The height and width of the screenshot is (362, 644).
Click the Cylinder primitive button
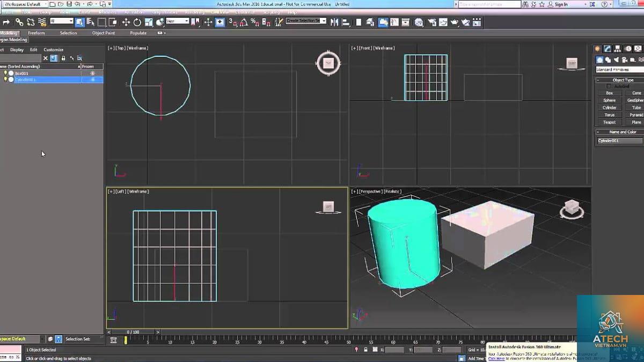click(x=609, y=107)
